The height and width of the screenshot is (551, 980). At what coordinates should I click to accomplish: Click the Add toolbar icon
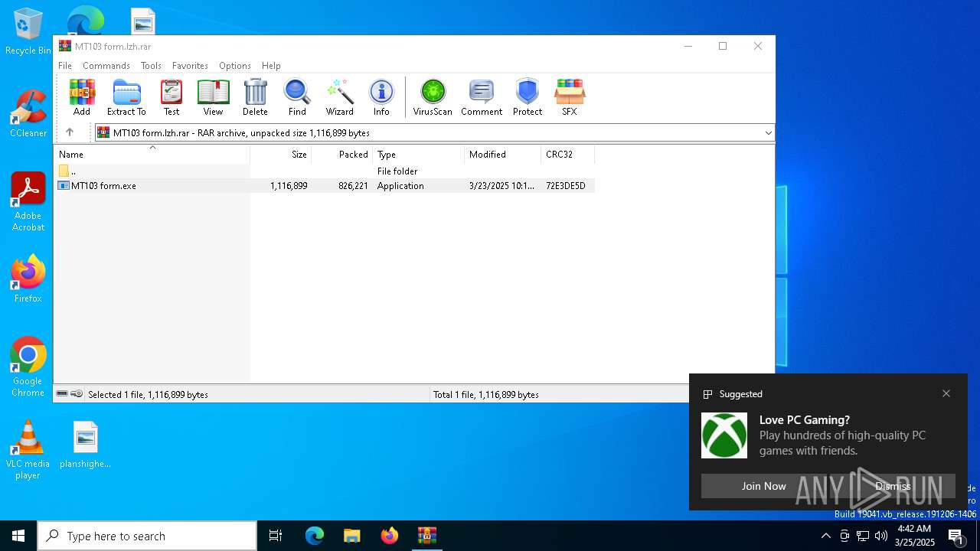click(x=82, y=97)
